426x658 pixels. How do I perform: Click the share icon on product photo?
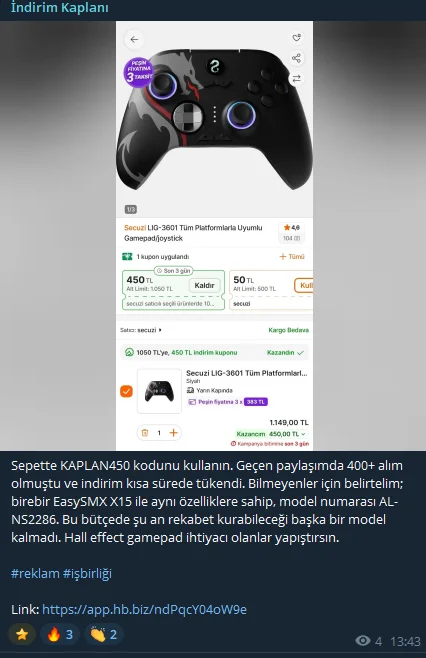(296, 58)
